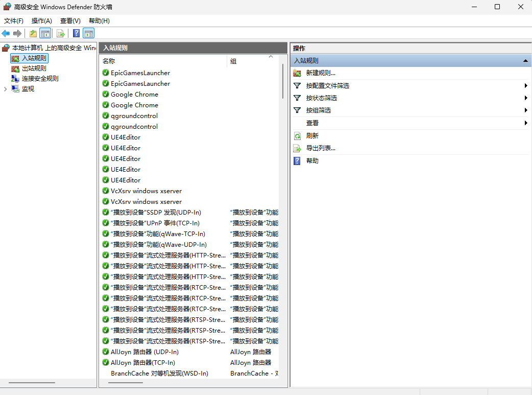Click the Back arrow toolbar icon
The height and width of the screenshot is (395, 532).
tap(6, 33)
